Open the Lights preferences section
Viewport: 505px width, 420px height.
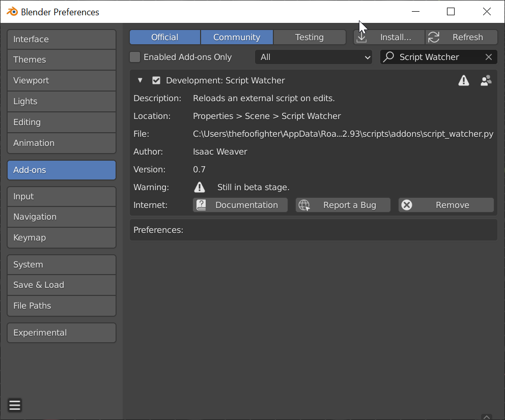62,101
